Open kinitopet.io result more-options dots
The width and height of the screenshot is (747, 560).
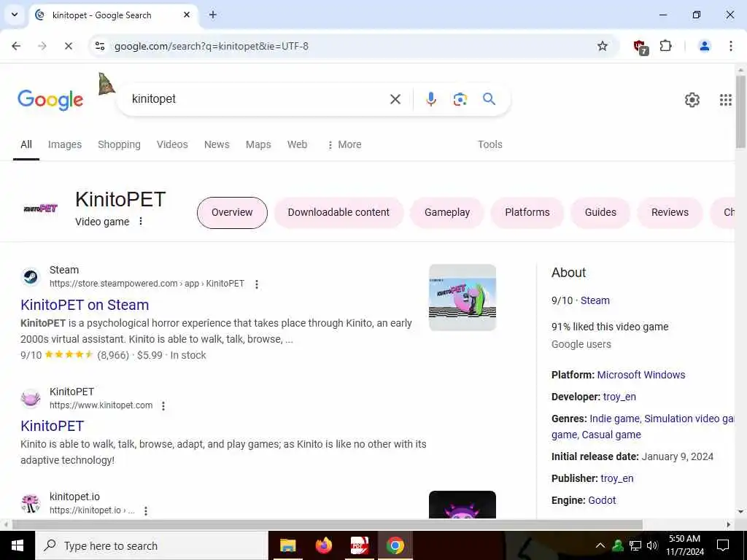[146, 510]
